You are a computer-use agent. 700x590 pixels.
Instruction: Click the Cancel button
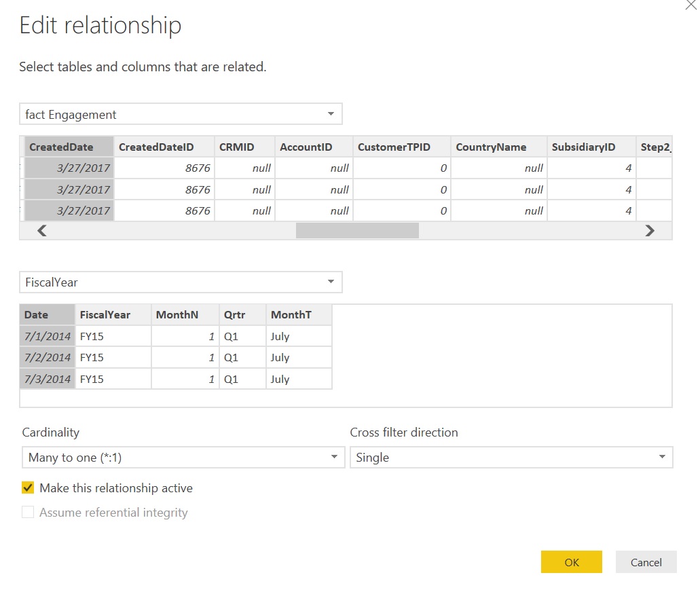646,562
